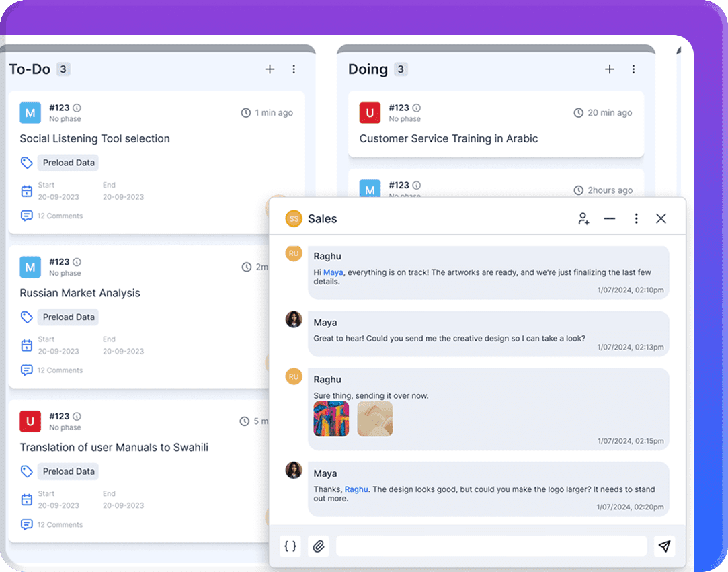Click the start date on Social Listening card

coord(58,197)
